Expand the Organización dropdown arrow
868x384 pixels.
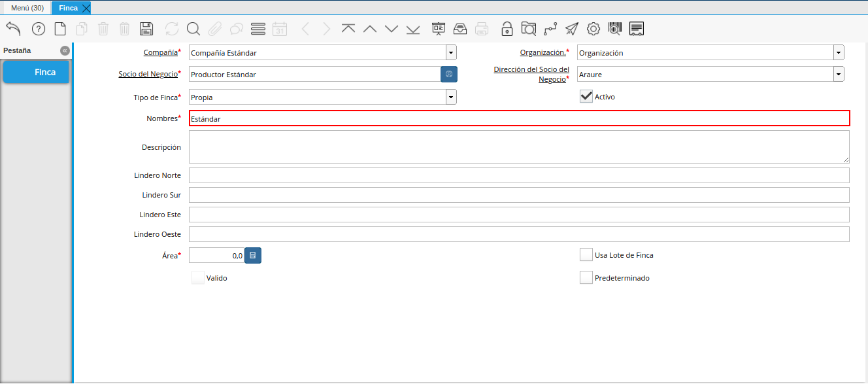tap(839, 53)
